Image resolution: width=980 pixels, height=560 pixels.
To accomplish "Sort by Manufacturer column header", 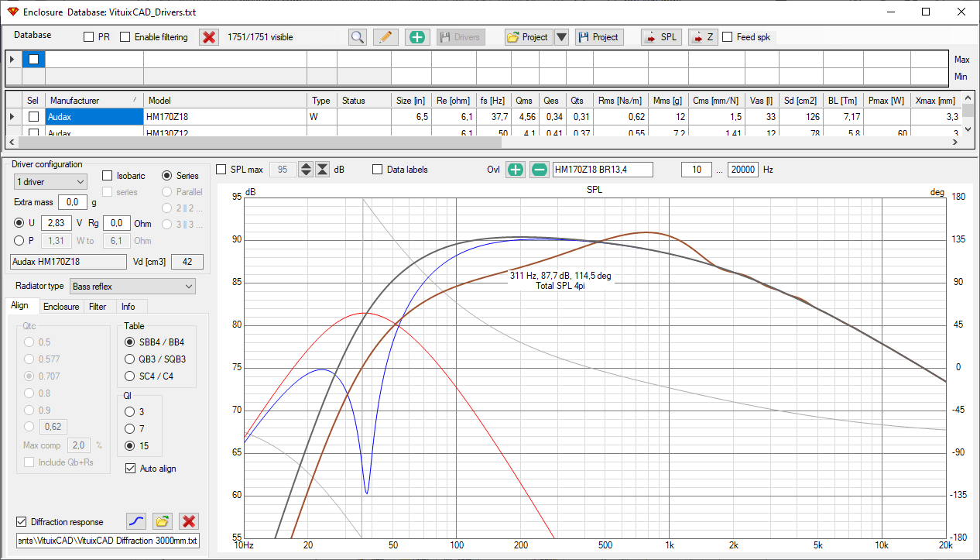I will [x=94, y=101].
